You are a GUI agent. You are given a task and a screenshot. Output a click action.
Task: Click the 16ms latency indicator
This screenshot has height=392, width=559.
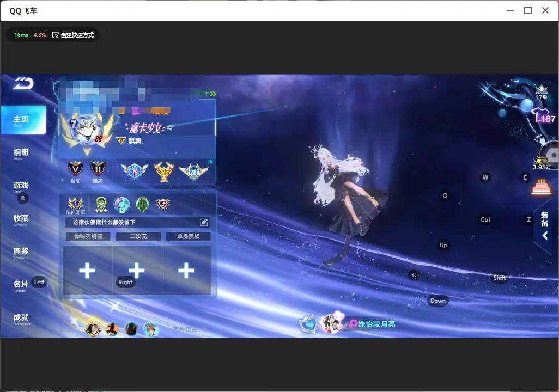pos(21,35)
